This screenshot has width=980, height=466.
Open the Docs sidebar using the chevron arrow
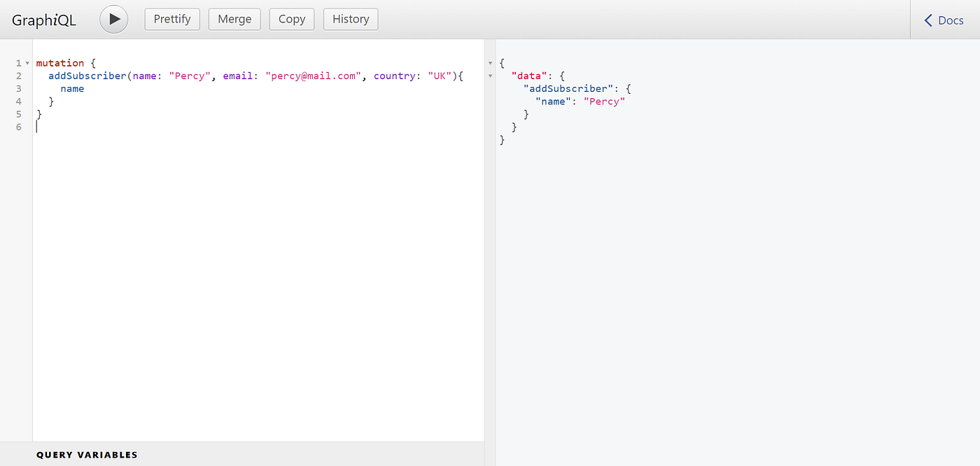coord(927,20)
